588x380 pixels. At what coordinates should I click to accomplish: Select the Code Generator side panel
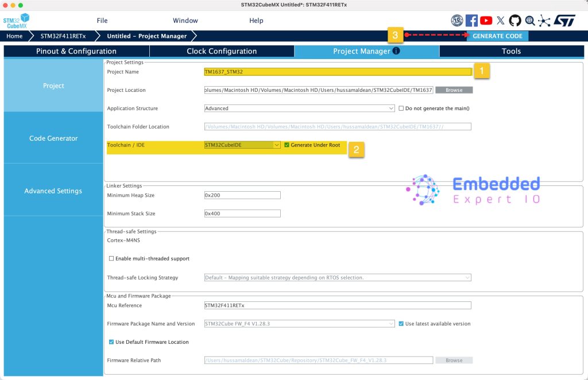coord(53,138)
